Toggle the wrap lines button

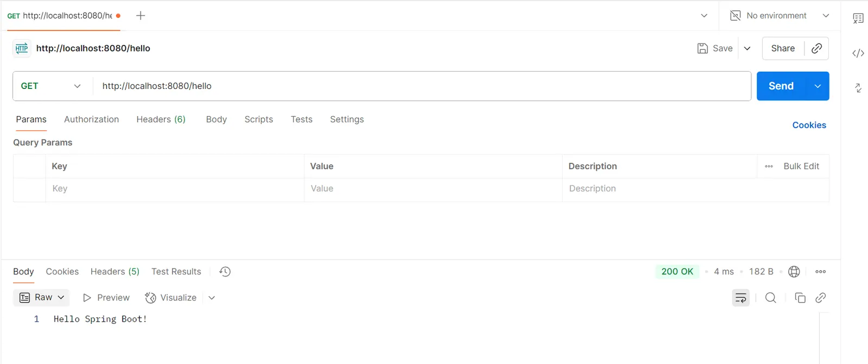(741, 297)
